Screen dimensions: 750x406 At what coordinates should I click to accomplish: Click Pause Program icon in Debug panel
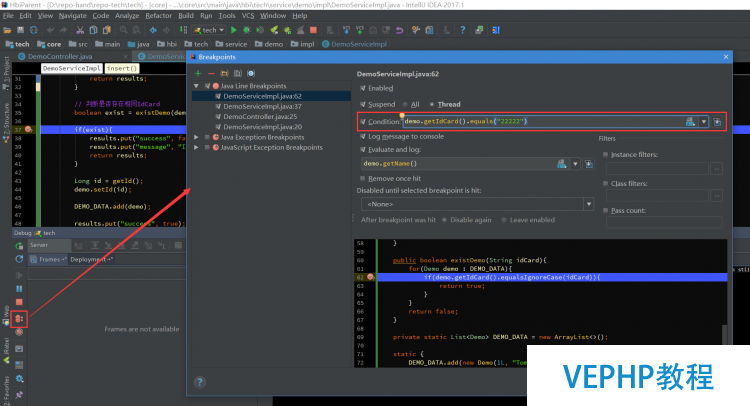(19, 288)
